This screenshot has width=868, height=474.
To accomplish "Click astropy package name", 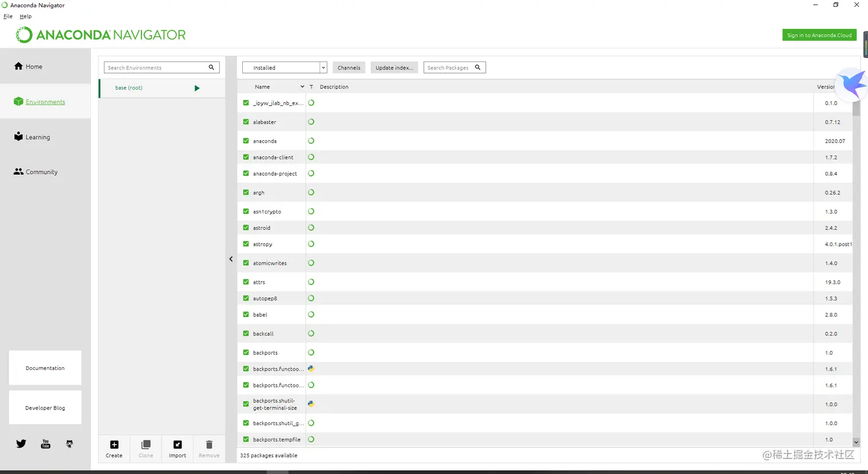I will pyautogui.click(x=263, y=244).
